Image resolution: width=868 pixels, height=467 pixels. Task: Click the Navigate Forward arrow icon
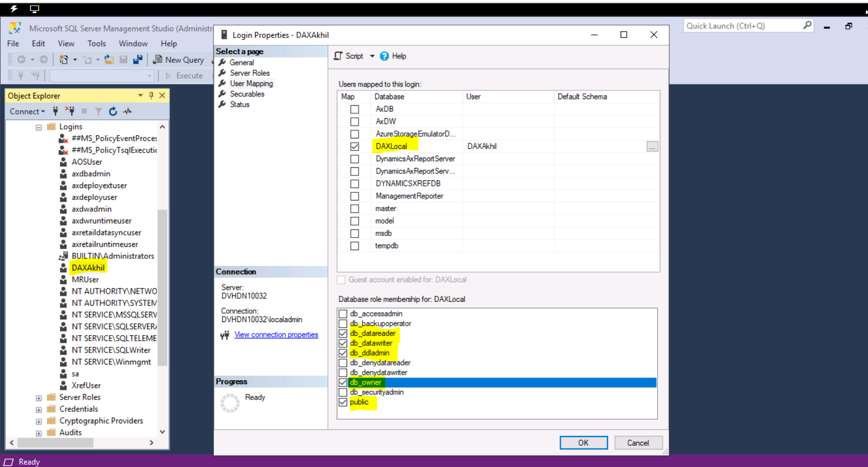[44, 59]
